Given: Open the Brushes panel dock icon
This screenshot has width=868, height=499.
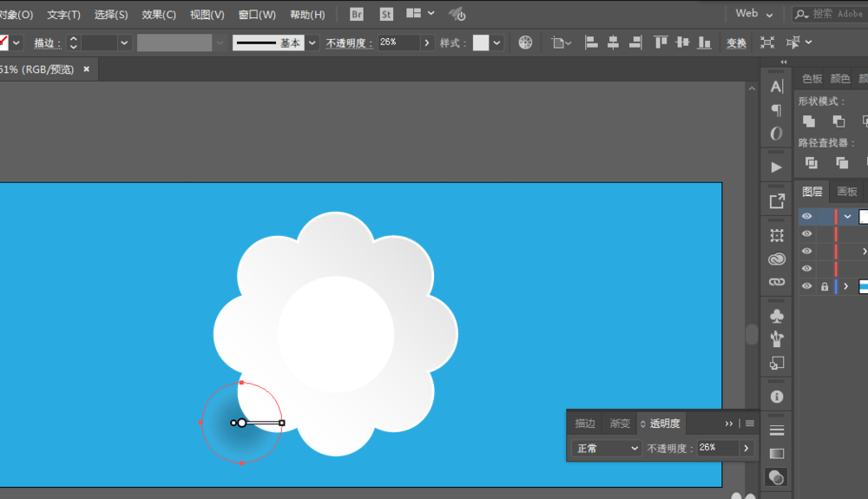Looking at the screenshot, I should [x=777, y=338].
